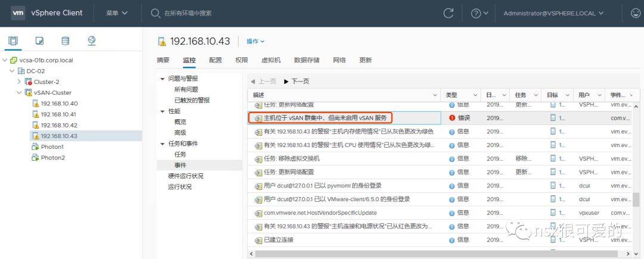Open 已触发的警报 in monitor sidebar
Image resolution: width=644 pixels, height=259 pixels.
click(192, 100)
